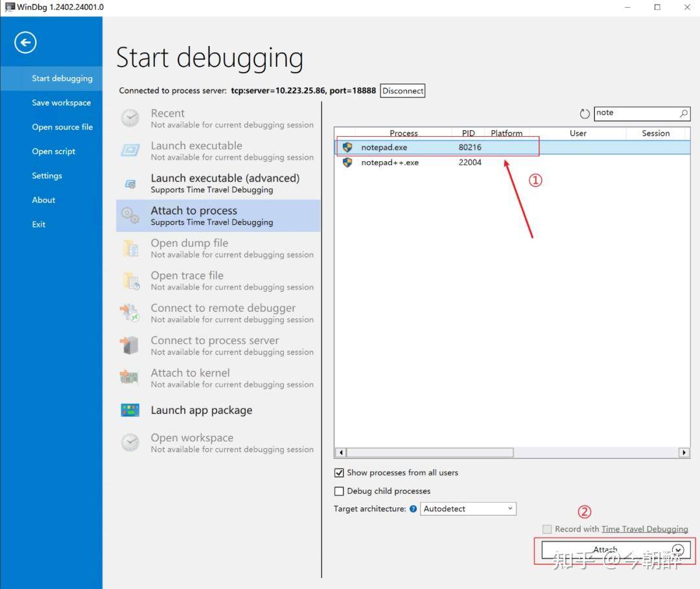Choose Open source file in the sidebar
The image size is (700, 589).
click(62, 127)
